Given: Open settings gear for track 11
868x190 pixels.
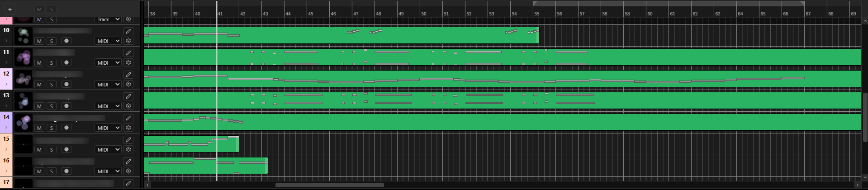Looking at the screenshot, I should tap(128, 62).
